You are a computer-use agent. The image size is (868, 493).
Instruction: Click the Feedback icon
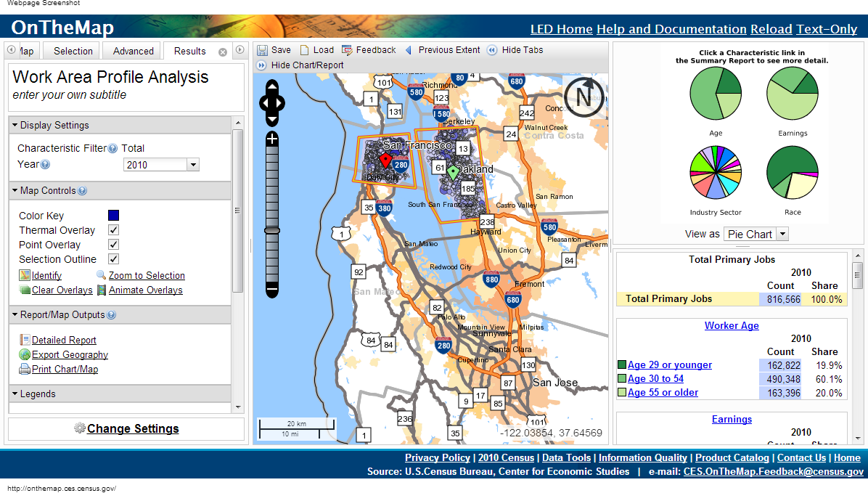(347, 50)
